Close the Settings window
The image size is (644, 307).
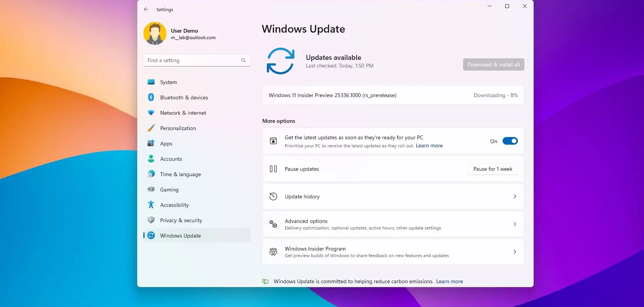(x=525, y=6)
